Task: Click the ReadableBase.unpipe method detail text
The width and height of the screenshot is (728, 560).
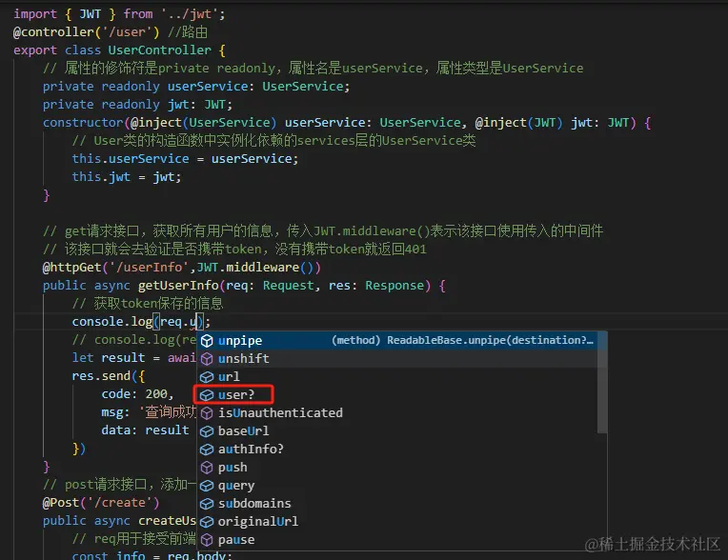Action: click(462, 340)
